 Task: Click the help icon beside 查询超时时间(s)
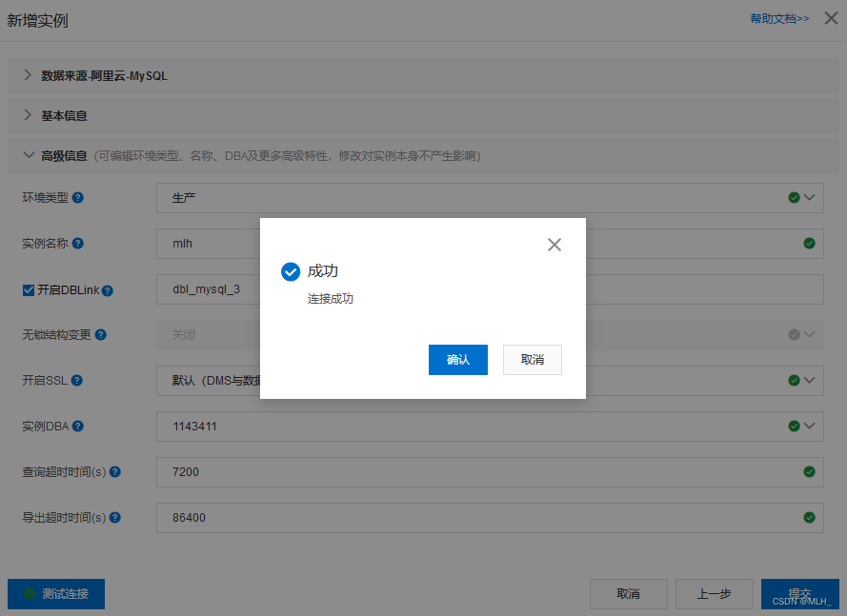click(115, 472)
